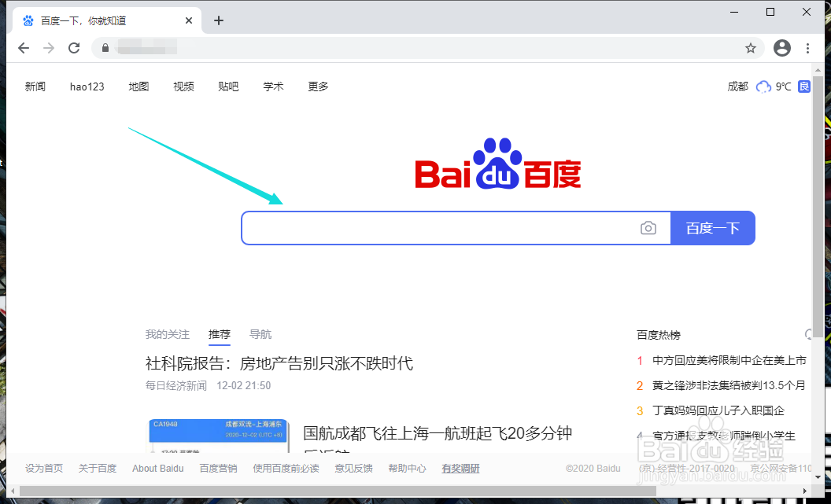Open Chrome's three-dot menu
This screenshot has width=831, height=504.
pos(808,48)
